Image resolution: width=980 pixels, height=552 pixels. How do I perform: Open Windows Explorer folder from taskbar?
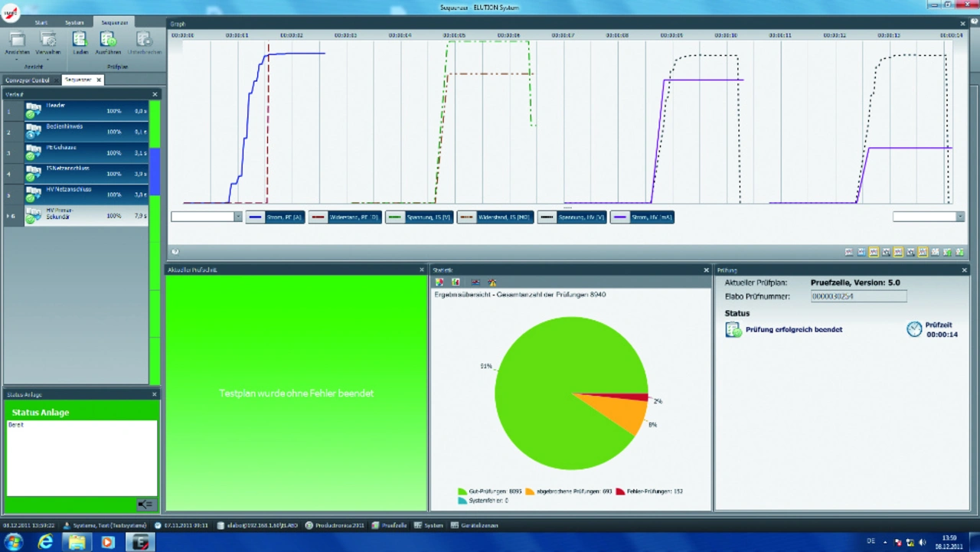tap(77, 542)
